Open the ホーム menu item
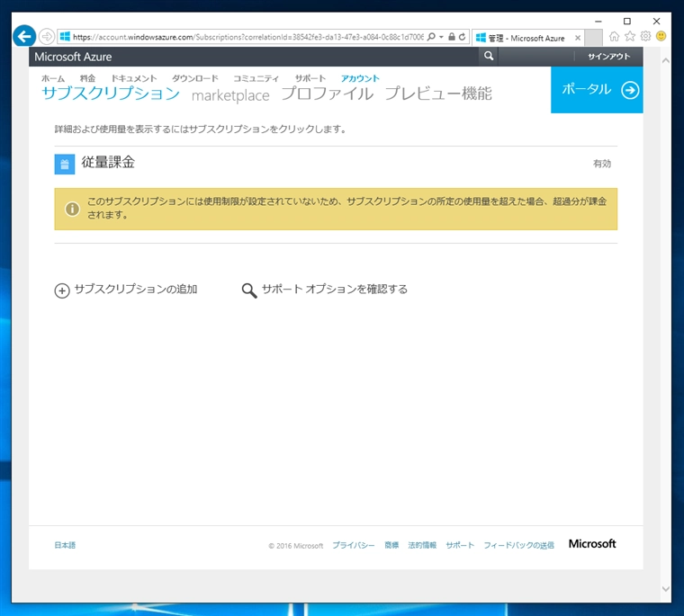 53,78
